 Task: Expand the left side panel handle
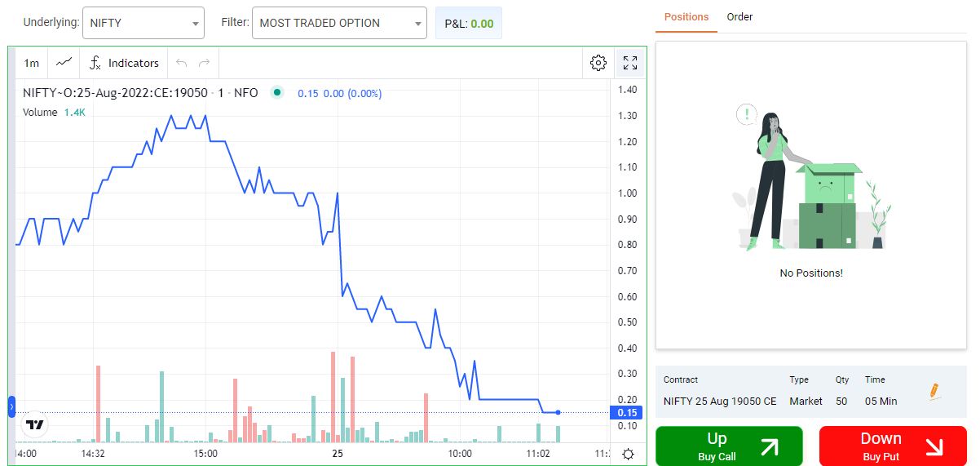point(11,406)
